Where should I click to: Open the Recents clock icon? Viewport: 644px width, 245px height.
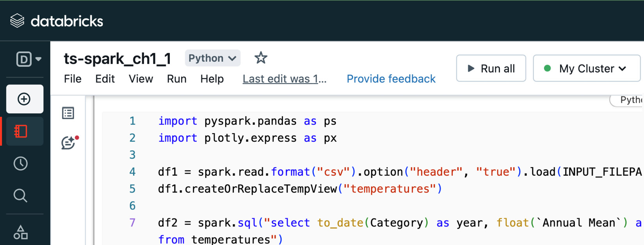(x=21, y=163)
